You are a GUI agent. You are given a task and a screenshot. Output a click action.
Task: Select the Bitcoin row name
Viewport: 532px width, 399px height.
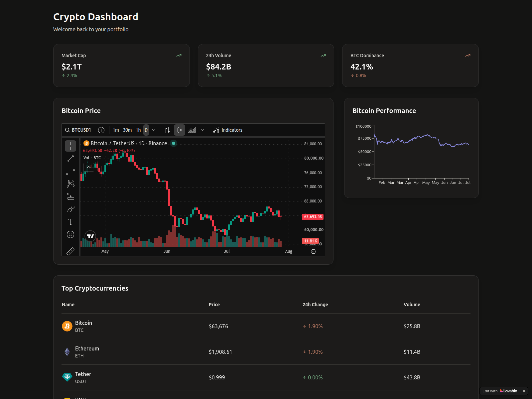(83, 323)
